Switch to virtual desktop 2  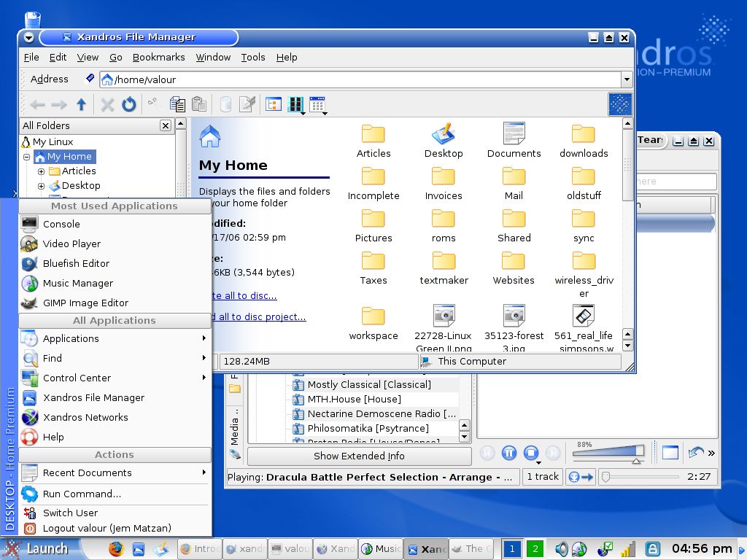point(535,549)
